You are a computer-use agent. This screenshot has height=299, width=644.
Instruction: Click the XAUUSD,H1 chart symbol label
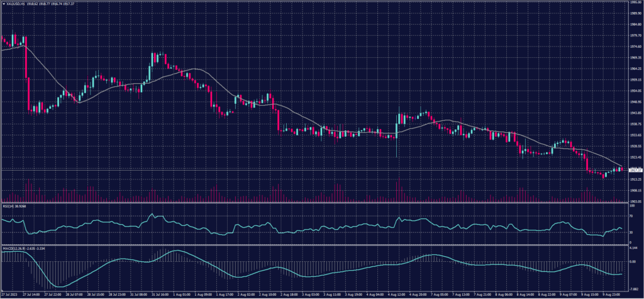pyautogui.click(x=13, y=4)
